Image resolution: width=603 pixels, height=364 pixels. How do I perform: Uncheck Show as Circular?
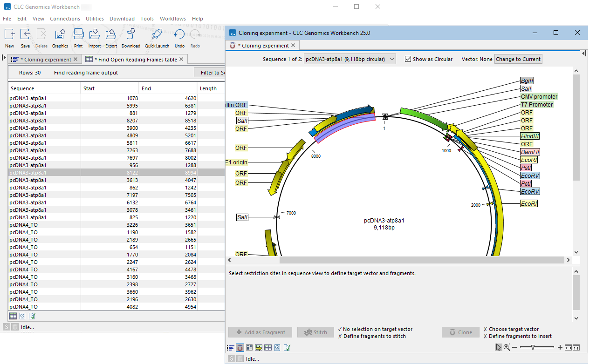[x=407, y=59]
